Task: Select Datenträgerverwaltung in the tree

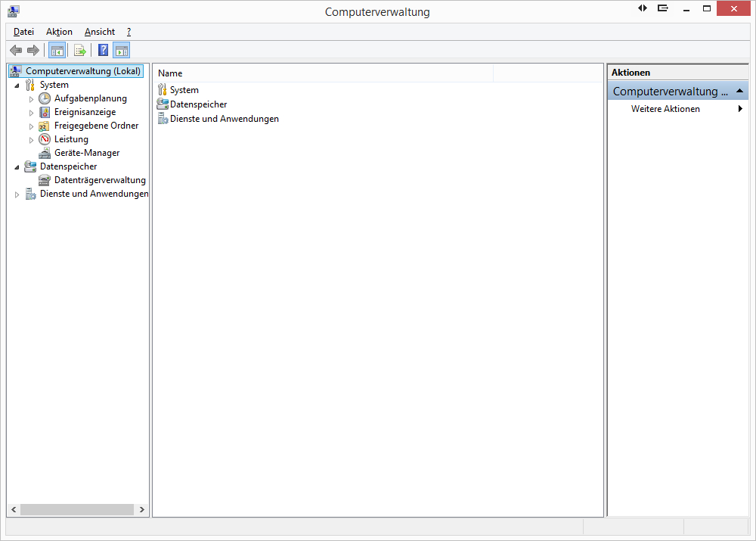Action: (x=100, y=180)
